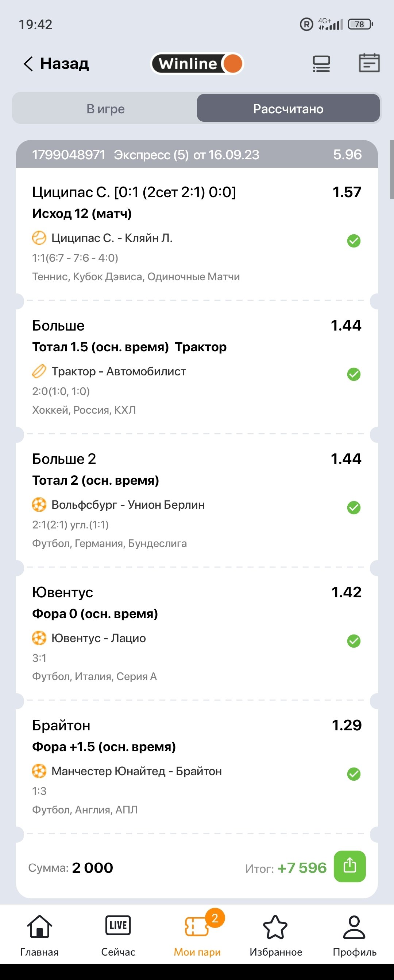Tap won checkmark for Вольфсбург - Унион Берлин
394x980 pixels.
354,508
